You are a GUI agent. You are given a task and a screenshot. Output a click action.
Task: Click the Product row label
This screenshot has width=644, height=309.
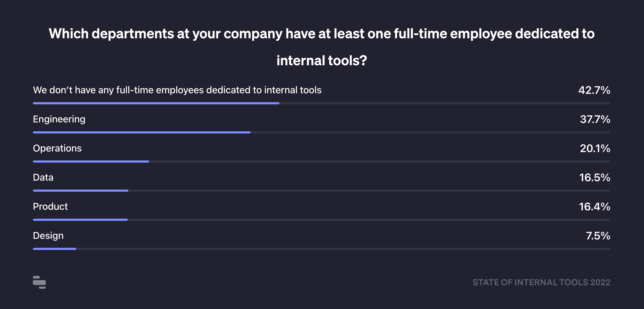pyautogui.click(x=50, y=207)
